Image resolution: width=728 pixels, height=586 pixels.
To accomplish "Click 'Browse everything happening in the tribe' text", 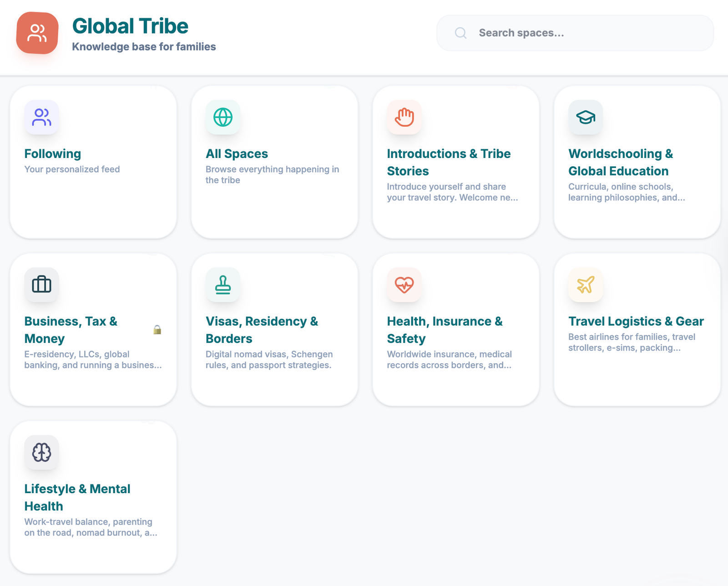I will [272, 175].
